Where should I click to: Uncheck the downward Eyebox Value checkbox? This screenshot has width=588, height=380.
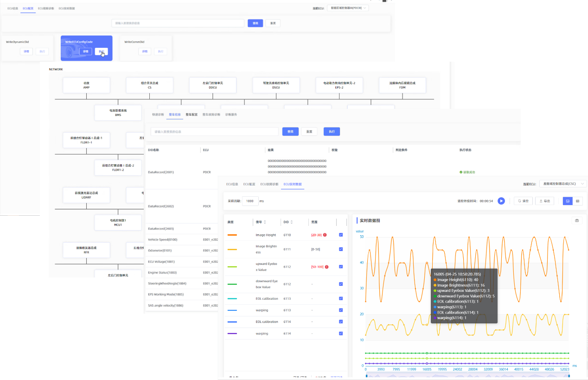tap(341, 284)
